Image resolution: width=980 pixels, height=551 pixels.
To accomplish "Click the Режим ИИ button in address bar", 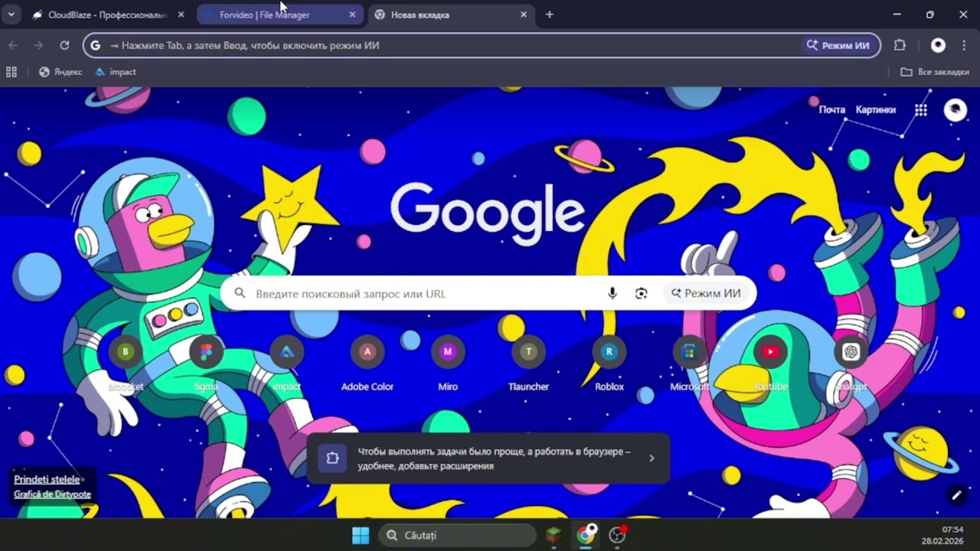I will (838, 45).
